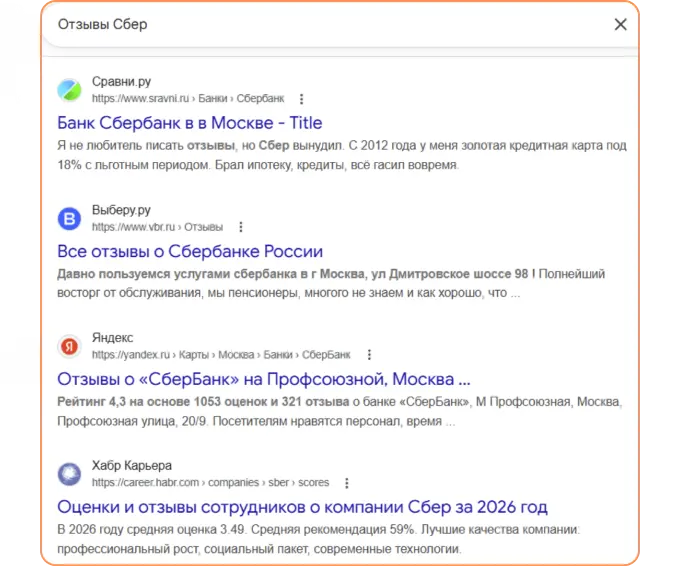Click snippet 'Давно пользуемся услугами сбербанка'
This screenshot has height=566, width=678.
pos(331,283)
